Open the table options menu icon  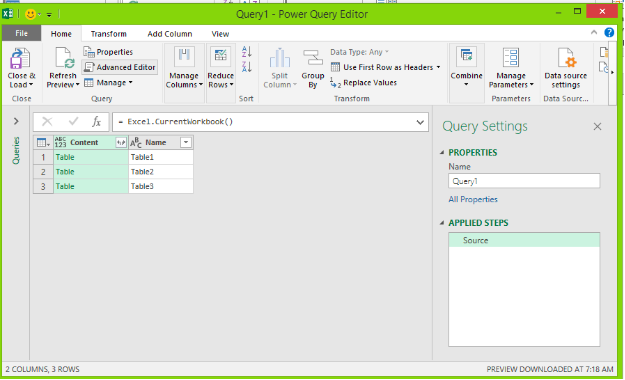[43, 142]
